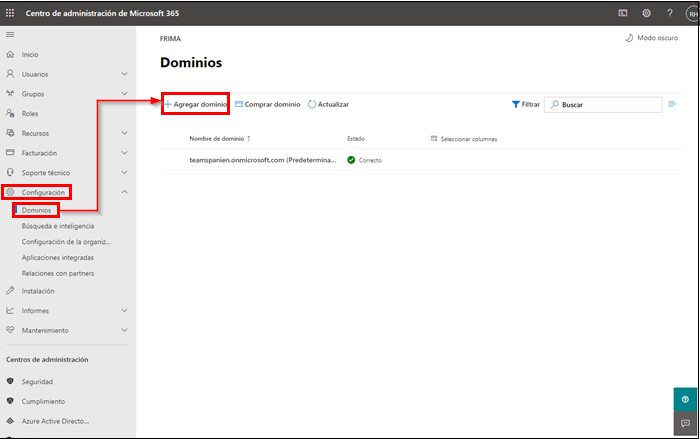Click the FRIMA organization name
Screen dimensions: 700x439
click(x=170, y=39)
